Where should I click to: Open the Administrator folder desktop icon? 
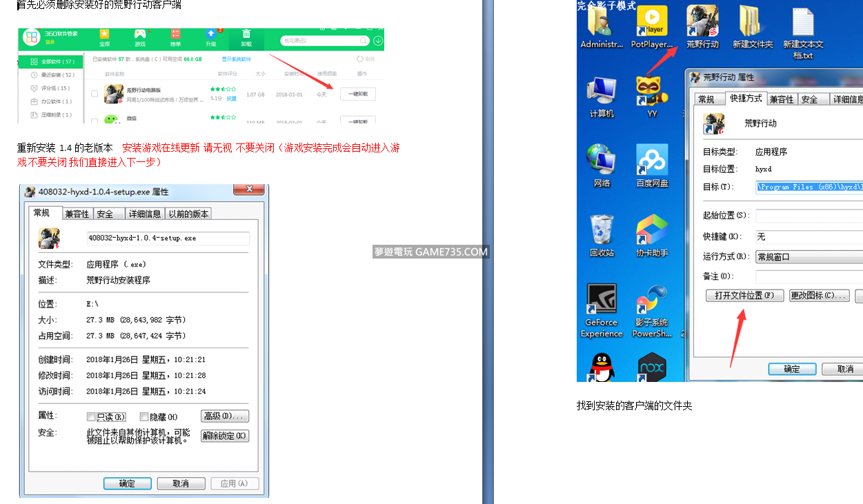point(601,22)
